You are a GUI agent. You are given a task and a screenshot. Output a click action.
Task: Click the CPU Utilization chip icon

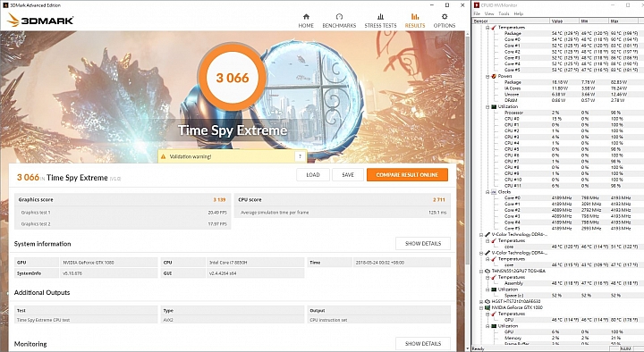pos(494,106)
